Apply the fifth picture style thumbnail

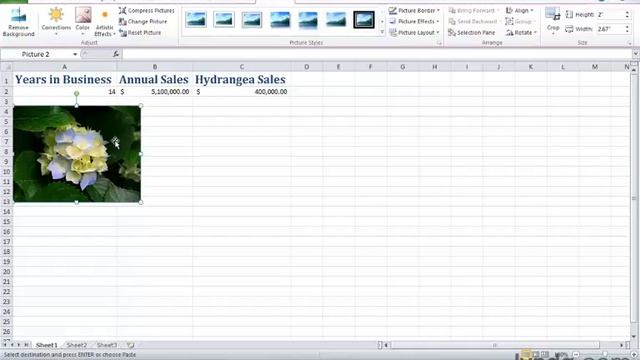[308, 20]
